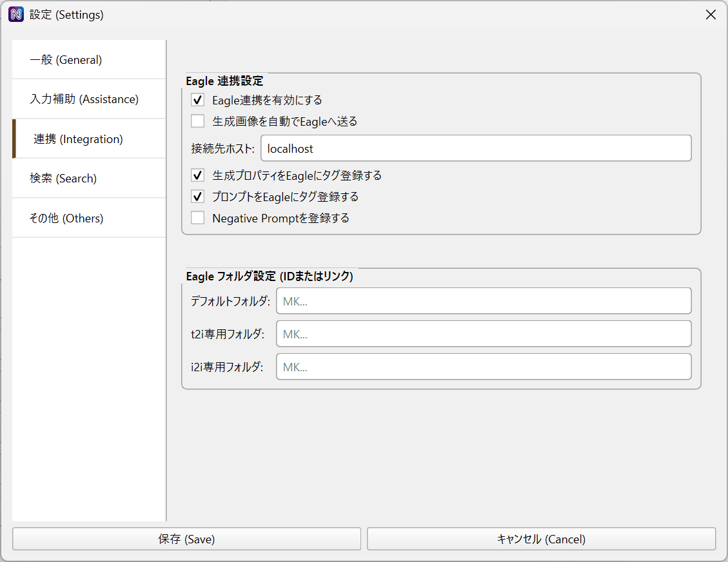Click the t2i専用フォルダ input field

click(x=484, y=334)
